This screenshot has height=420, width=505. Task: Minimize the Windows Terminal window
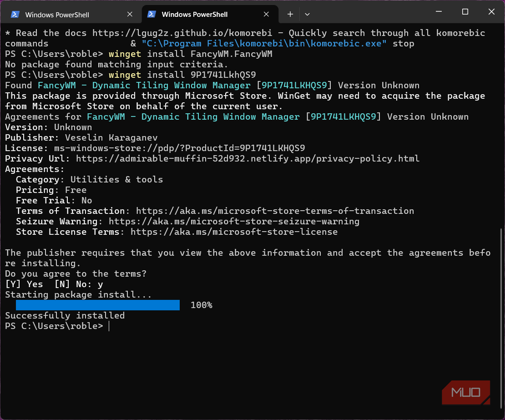pyautogui.click(x=439, y=12)
